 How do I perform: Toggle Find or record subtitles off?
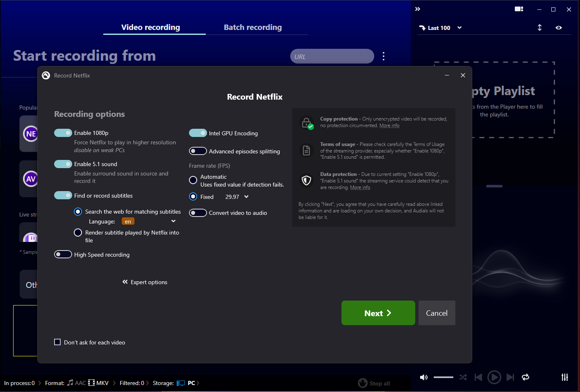pos(63,196)
